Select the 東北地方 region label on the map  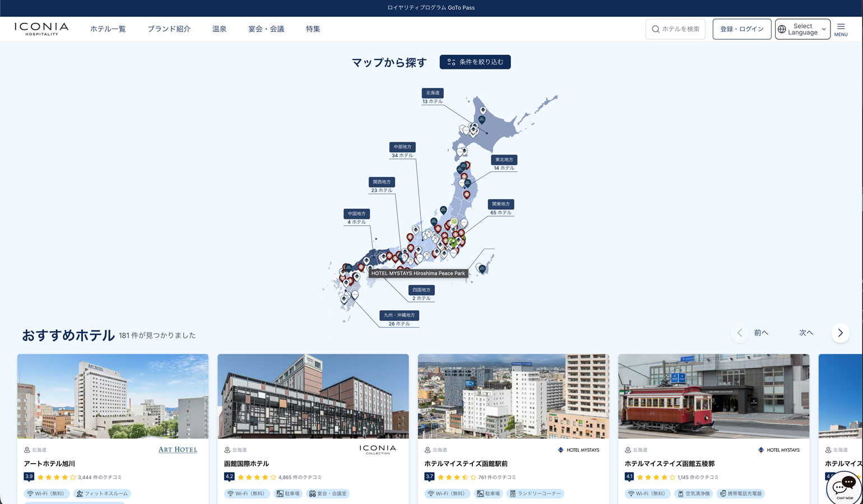pos(504,160)
